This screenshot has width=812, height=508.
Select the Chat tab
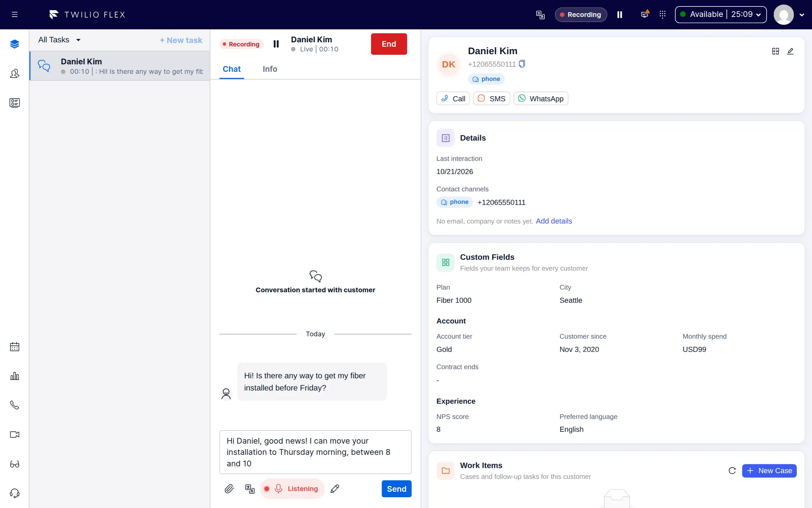(231, 69)
